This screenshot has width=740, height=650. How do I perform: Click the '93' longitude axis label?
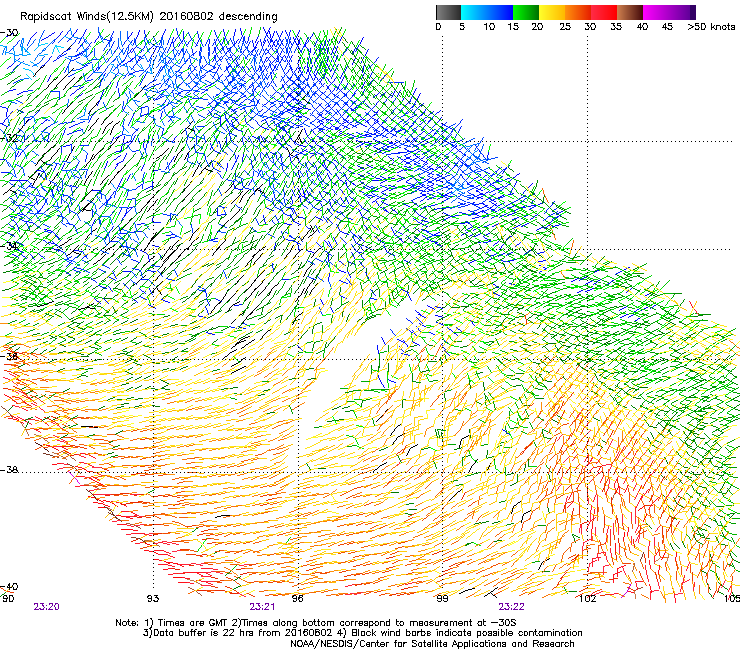(153, 599)
